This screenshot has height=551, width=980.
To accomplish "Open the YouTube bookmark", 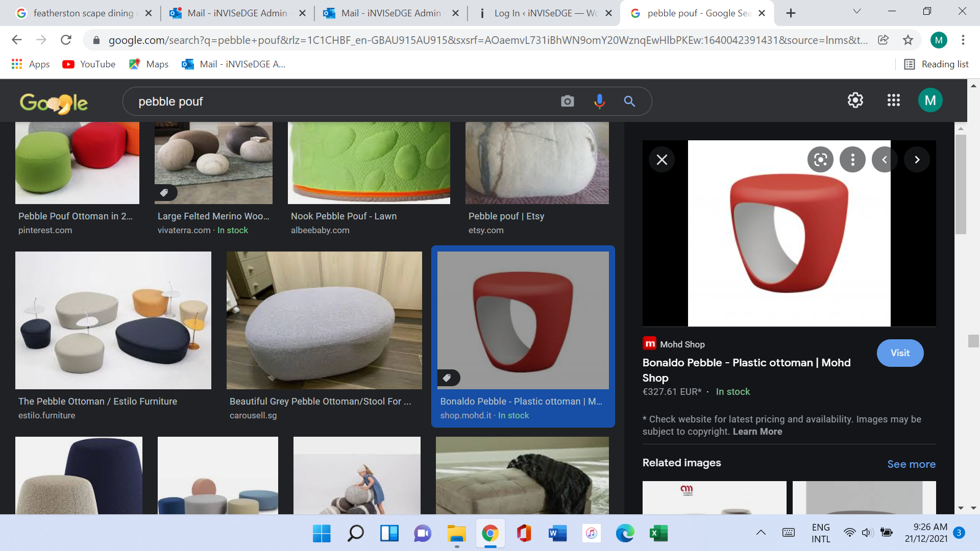I will pyautogui.click(x=89, y=64).
